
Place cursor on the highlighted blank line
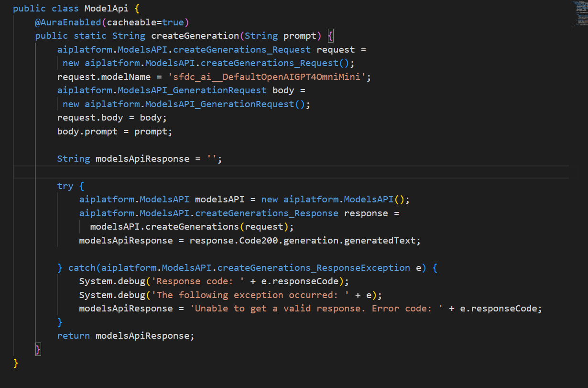click(x=292, y=172)
